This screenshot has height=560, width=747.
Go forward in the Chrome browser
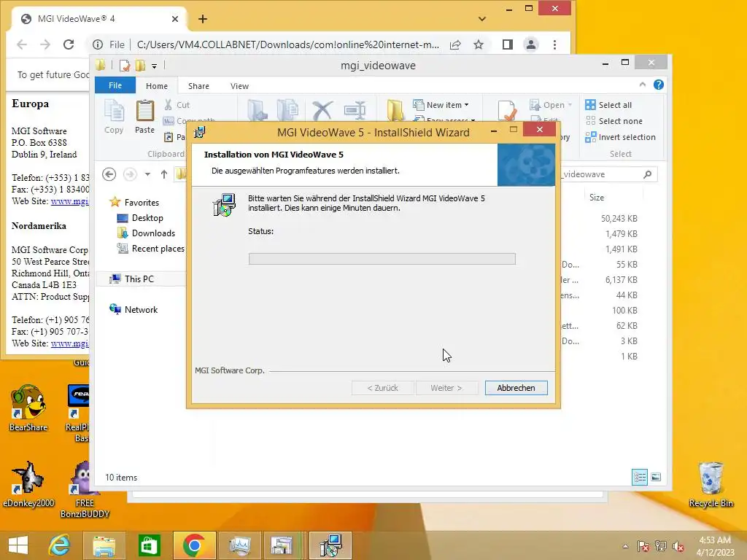pos(45,44)
